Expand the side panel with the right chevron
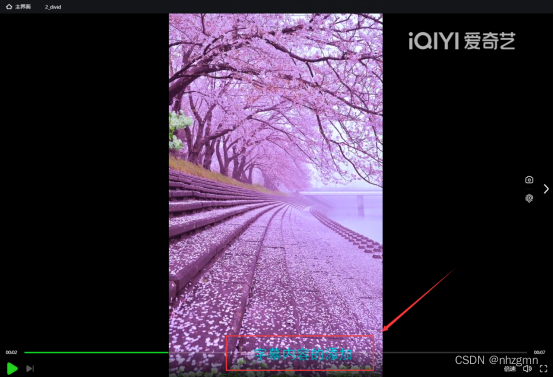 546,189
